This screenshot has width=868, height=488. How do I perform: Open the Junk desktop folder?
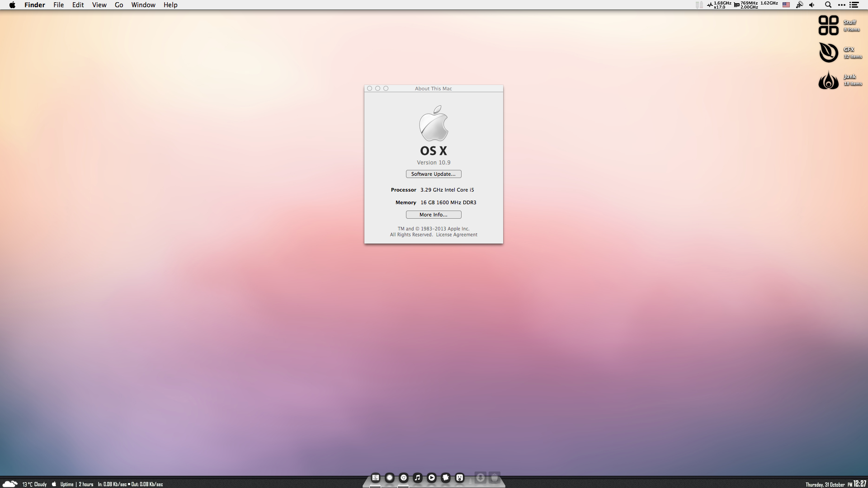829,80
